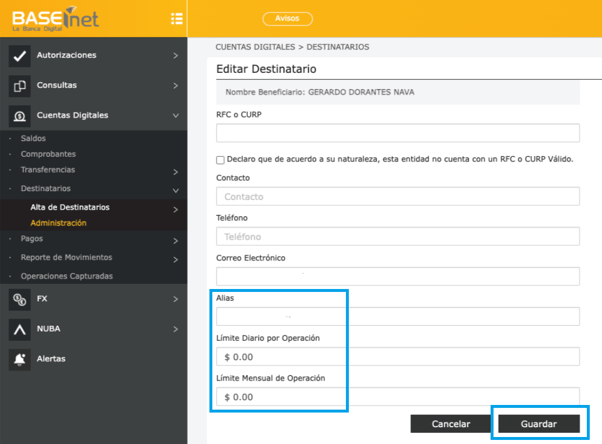Click the FX coins icon
The image size is (602, 444).
click(19, 299)
